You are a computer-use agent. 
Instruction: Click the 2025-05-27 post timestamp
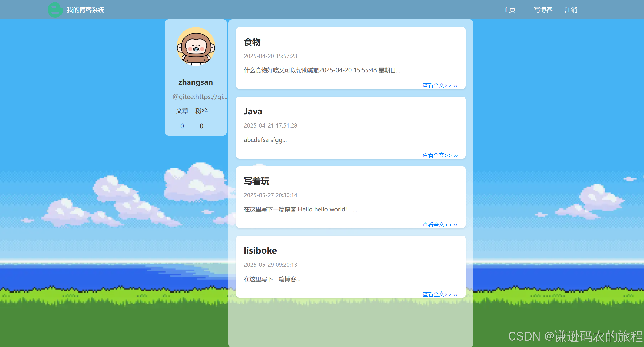point(271,195)
